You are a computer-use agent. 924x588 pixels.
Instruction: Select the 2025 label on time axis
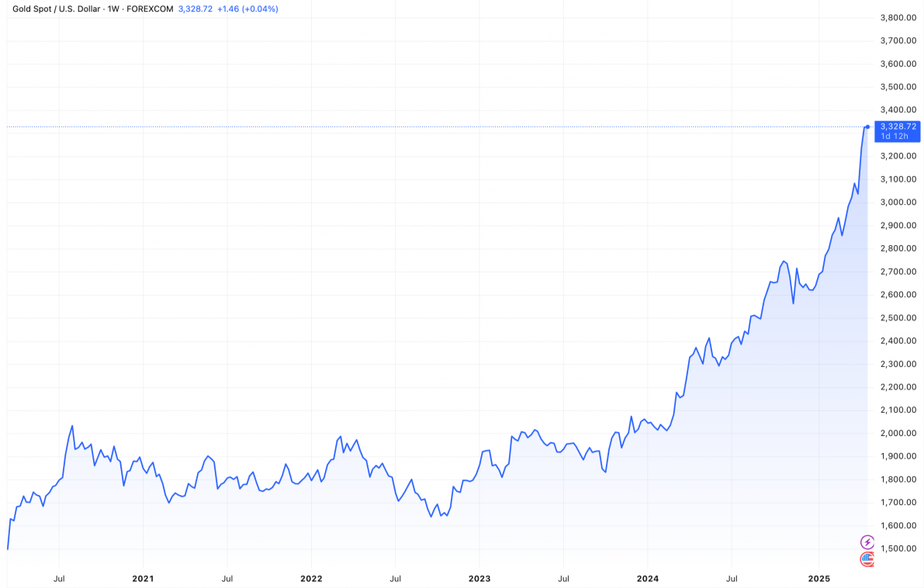click(818, 579)
